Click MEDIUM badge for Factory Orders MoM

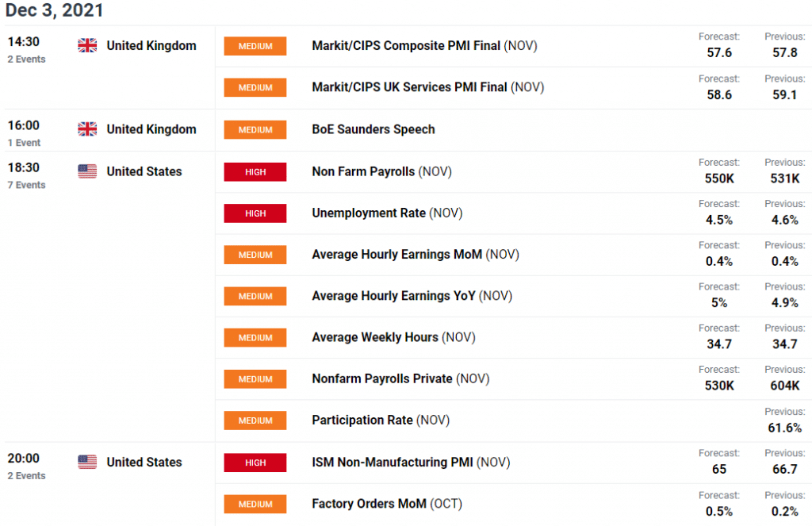tap(255, 505)
